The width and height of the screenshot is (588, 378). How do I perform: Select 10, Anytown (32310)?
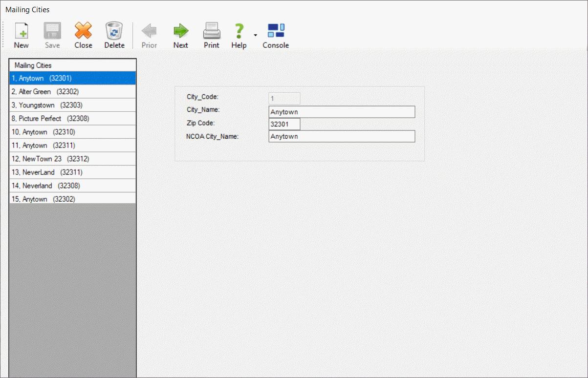72,132
